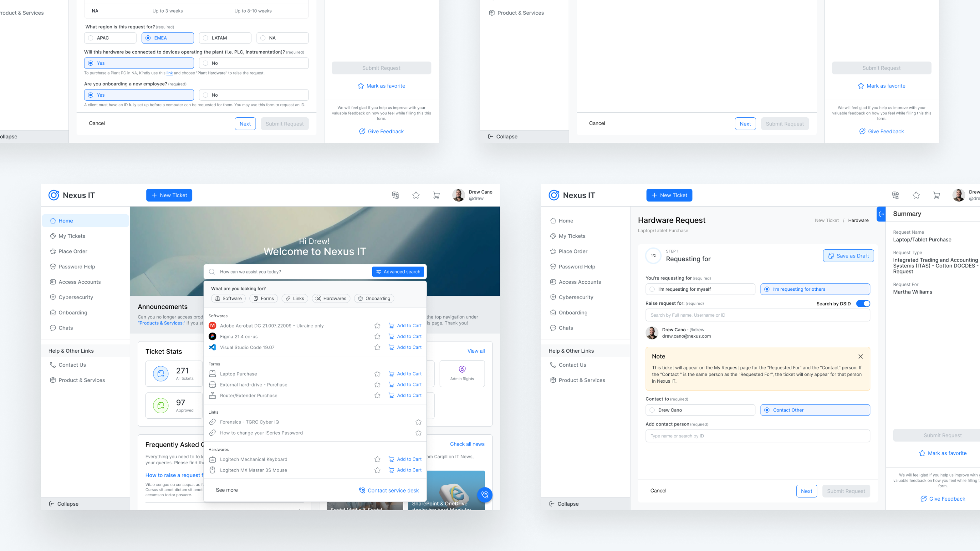This screenshot has width=980, height=551.
Task: Click the translation icon in the header
Action: point(396,195)
